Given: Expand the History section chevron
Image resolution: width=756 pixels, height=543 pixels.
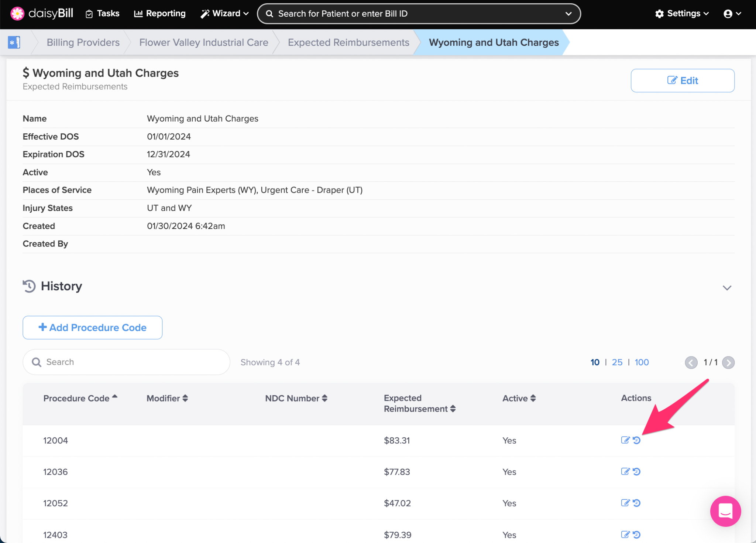Looking at the screenshot, I should click(x=726, y=287).
